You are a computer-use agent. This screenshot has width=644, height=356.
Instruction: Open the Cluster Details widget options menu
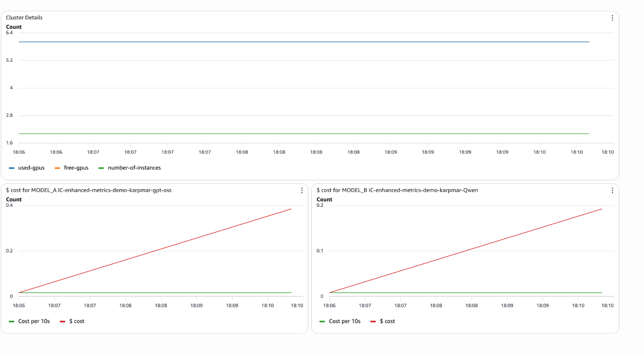(x=612, y=18)
